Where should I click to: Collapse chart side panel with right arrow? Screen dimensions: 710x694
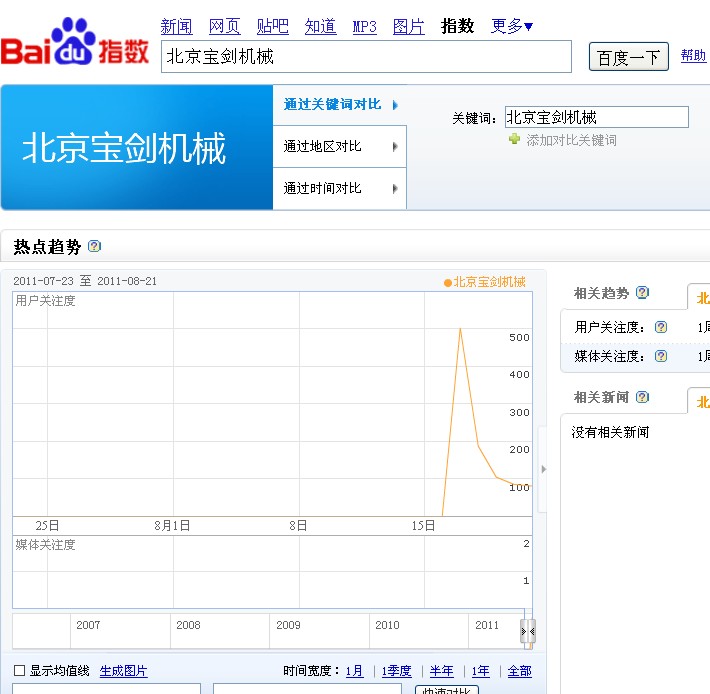[x=543, y=469]
